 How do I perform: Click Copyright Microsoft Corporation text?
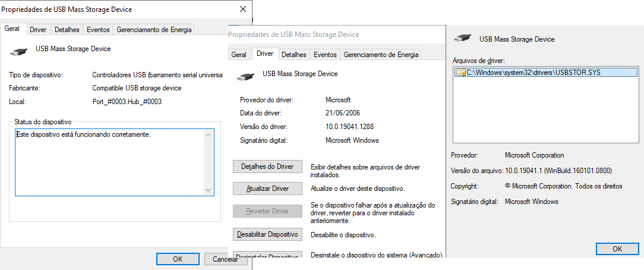(x=563, y=186)
